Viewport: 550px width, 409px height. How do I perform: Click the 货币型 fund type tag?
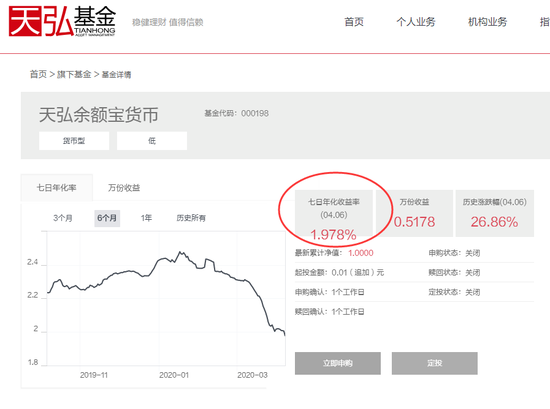click(74, 141)
